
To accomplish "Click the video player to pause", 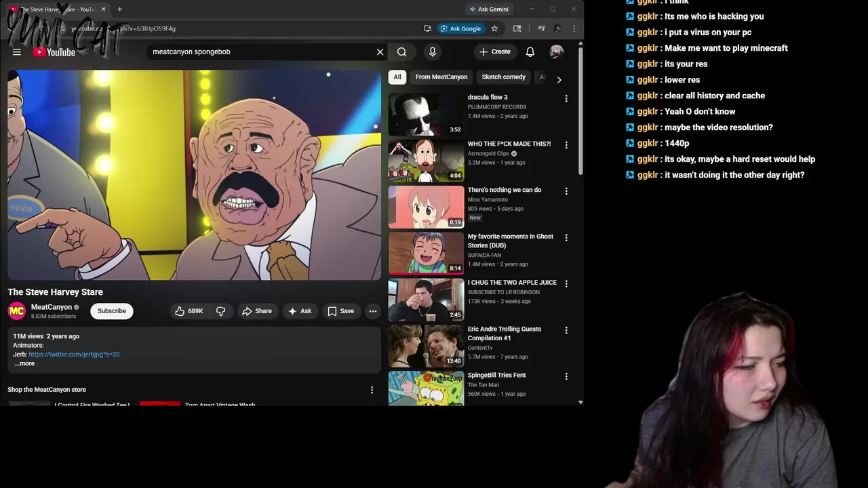I will [195, 175].
